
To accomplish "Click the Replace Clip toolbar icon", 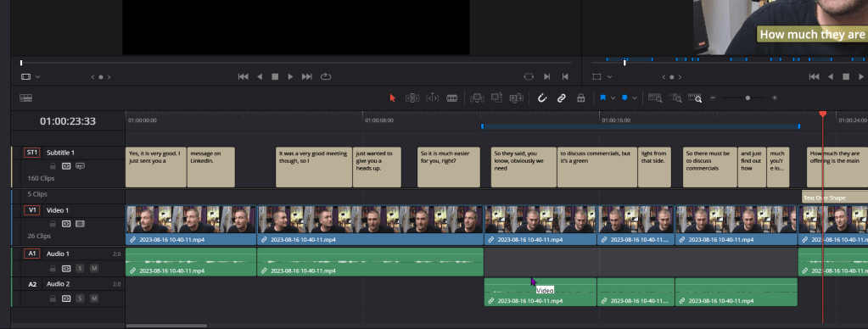I will click(x=517, y=98).
